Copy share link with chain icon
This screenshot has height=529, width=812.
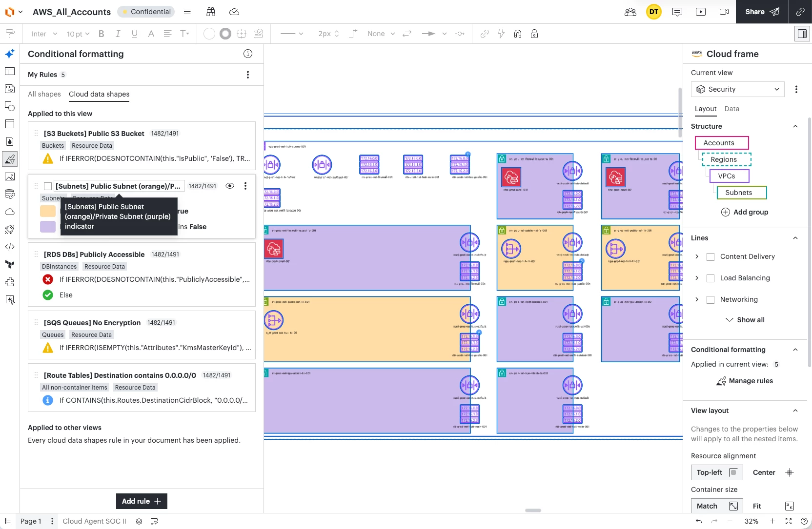tap(800, 12)
